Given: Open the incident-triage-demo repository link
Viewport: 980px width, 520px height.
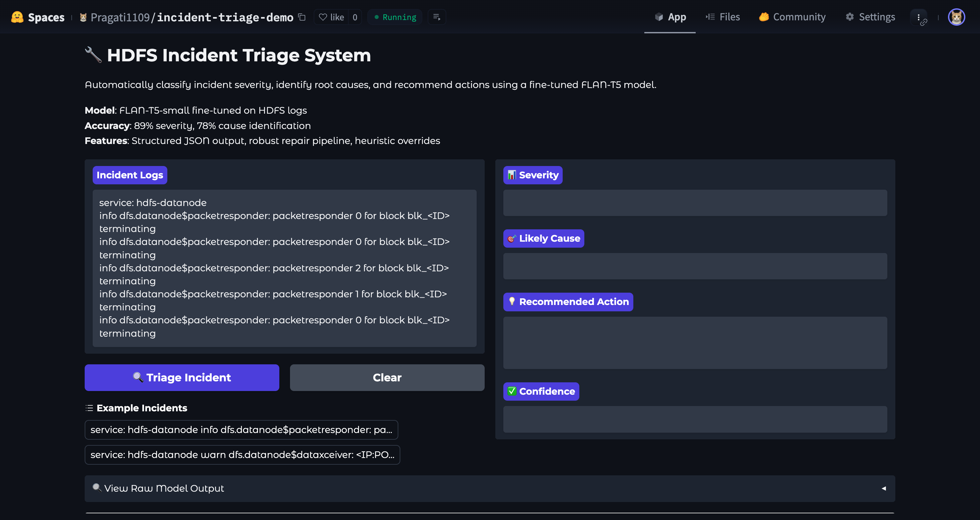Looking at the screenshot, I should [225, 17].
